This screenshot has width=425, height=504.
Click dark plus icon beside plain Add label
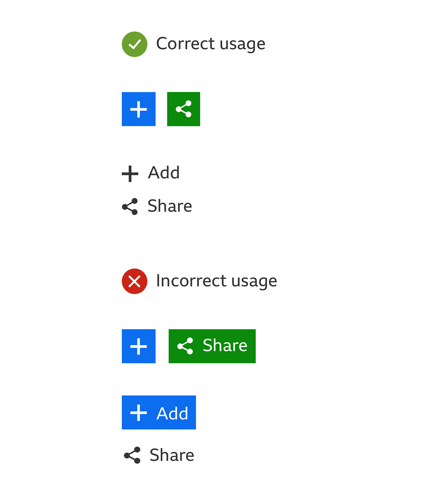(x=130, y=174)
